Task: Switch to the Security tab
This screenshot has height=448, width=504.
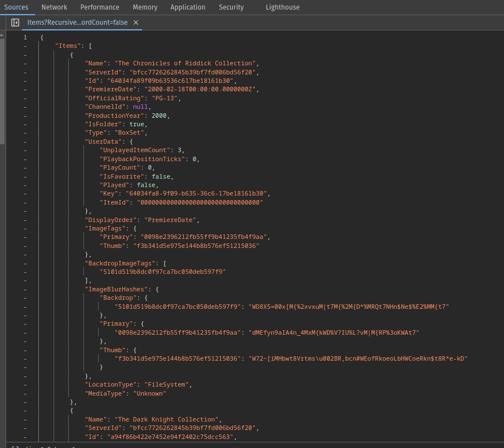Action: (x=231, y=7)
